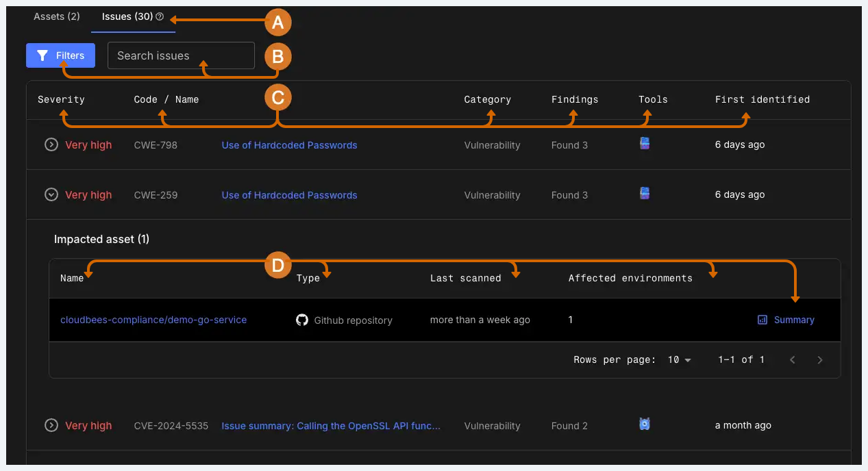Screen dimensions: 868x471
Task: Go to next page of impacted assets
Action: (x=820, y=360)
